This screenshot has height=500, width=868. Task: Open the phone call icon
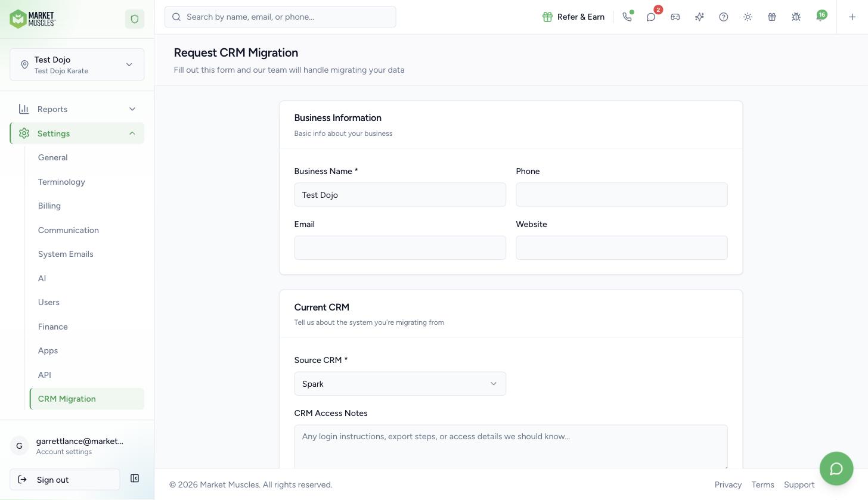[627, 17]
